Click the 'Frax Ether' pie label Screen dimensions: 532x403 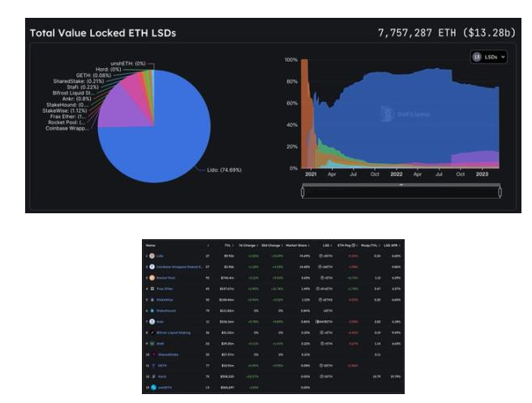coord(68,116)
